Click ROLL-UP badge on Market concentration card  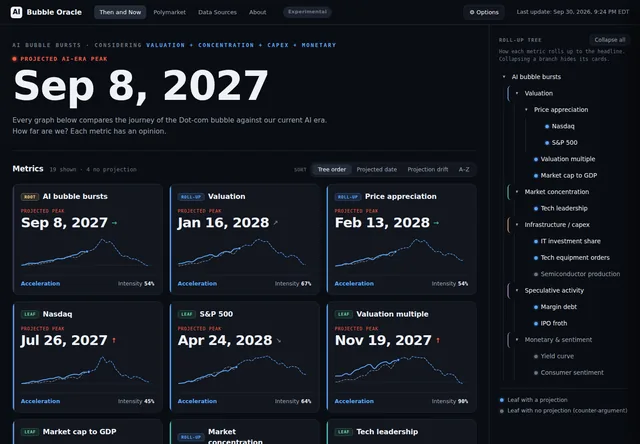coord(191,437)
